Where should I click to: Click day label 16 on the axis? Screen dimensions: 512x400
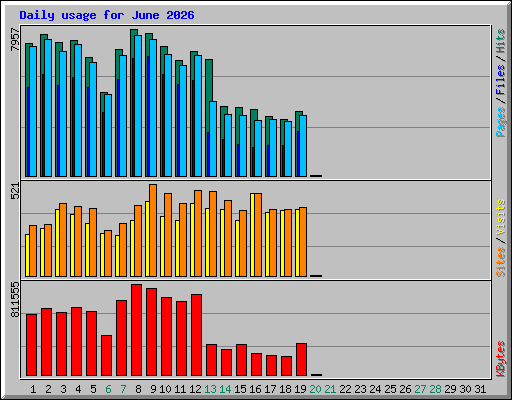255,389
